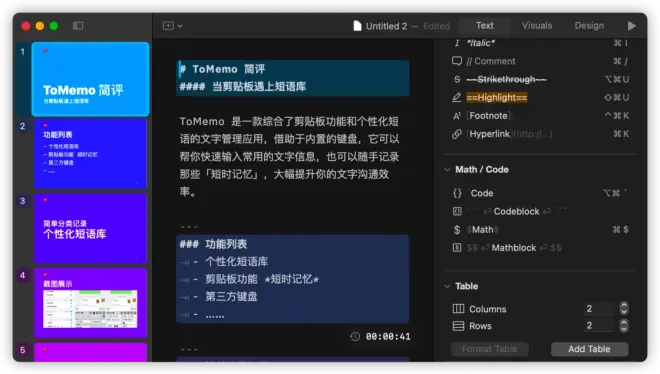Screen dimensions: 660x374
Task: Start the presentation with the play icon
Action: pos(631,26)
